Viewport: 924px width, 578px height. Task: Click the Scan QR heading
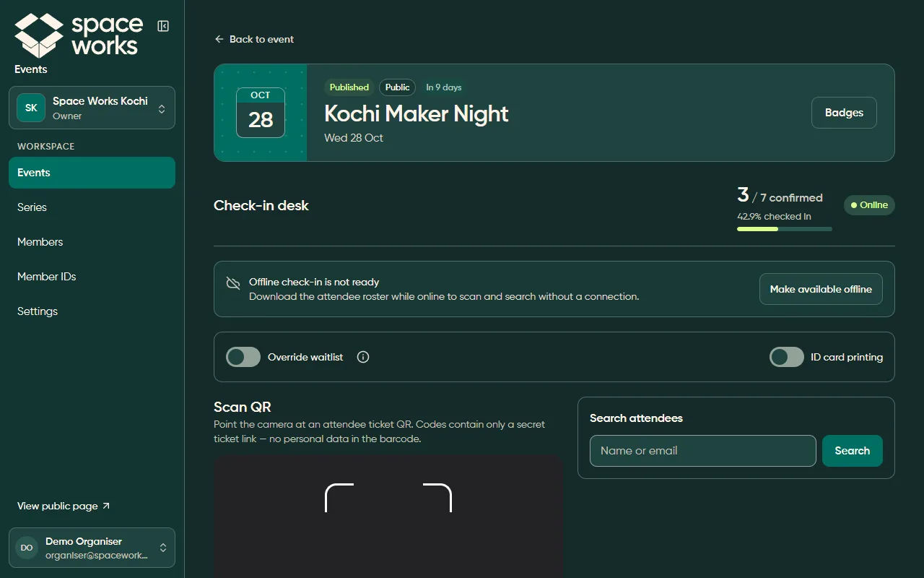(x=243, y=407)
